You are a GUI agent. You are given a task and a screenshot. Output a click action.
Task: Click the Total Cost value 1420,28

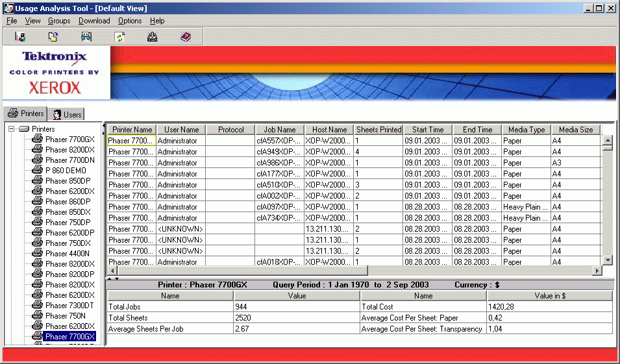[550, 307]
